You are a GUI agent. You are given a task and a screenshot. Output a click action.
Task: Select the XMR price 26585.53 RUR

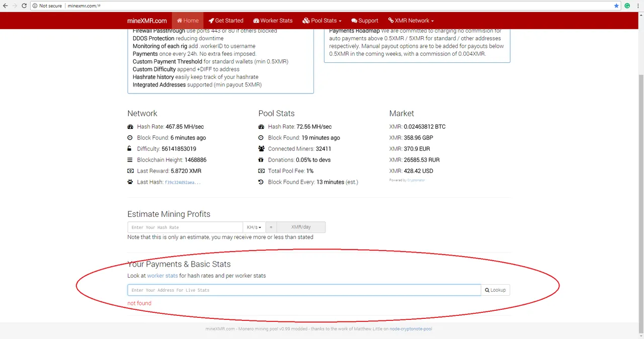(x=422, y=160)
